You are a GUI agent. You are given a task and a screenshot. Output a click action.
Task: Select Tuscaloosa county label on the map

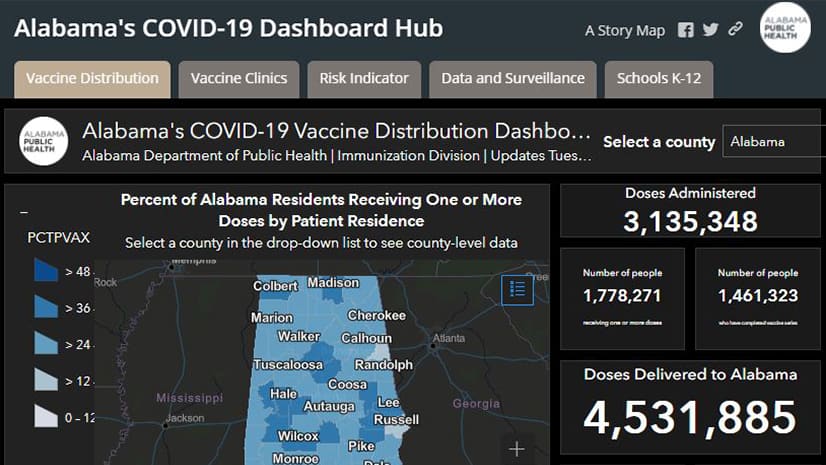coord(288,364)
